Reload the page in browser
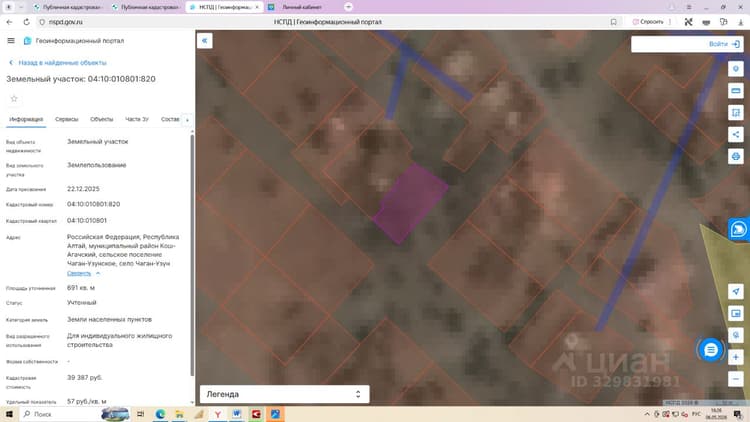The width and height of the screenshot is (750, 422). click(x=26, y=22)
